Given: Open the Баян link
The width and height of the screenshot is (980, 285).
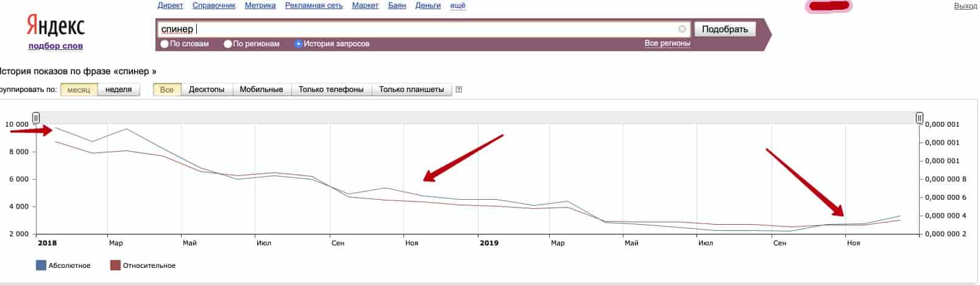Looking at the screenshot, I should tap(397, 5).
